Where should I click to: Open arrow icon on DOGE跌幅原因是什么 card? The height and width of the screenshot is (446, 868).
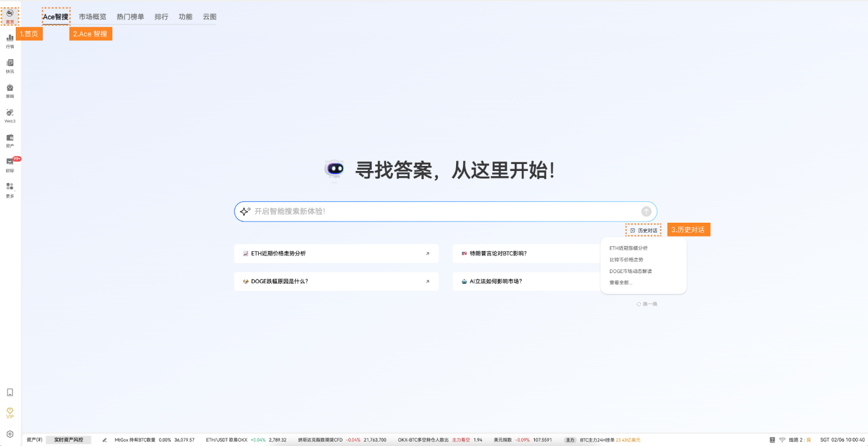(427, 281)
